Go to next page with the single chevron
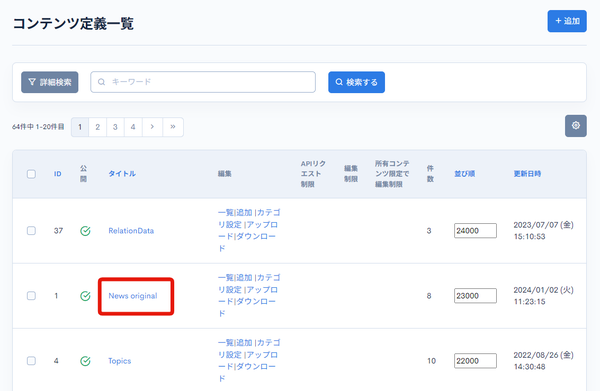 [x=152, y=127]
